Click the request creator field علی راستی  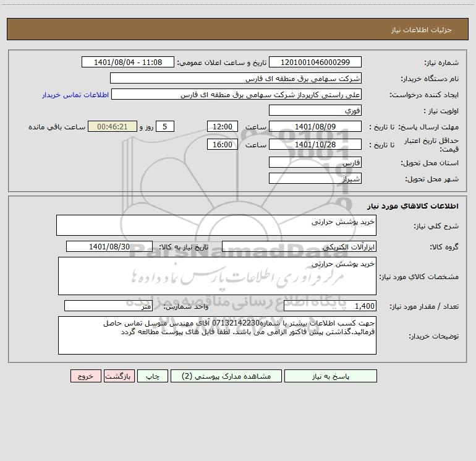pos(236,94)
